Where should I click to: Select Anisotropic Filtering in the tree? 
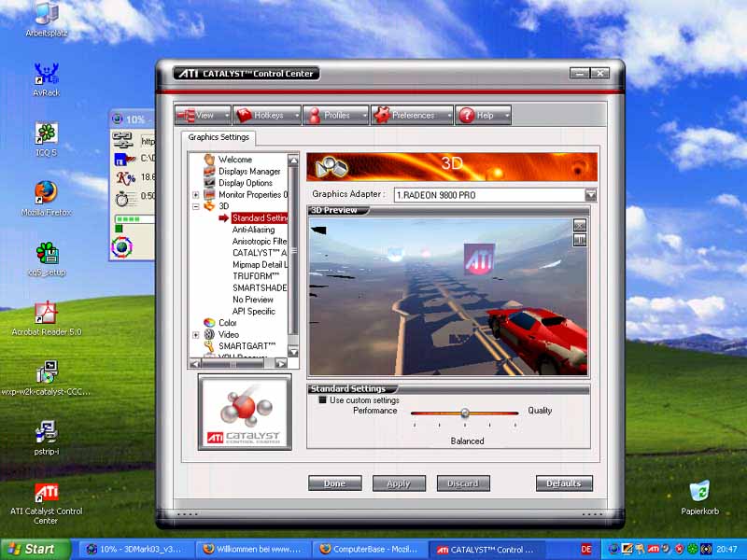260,241
